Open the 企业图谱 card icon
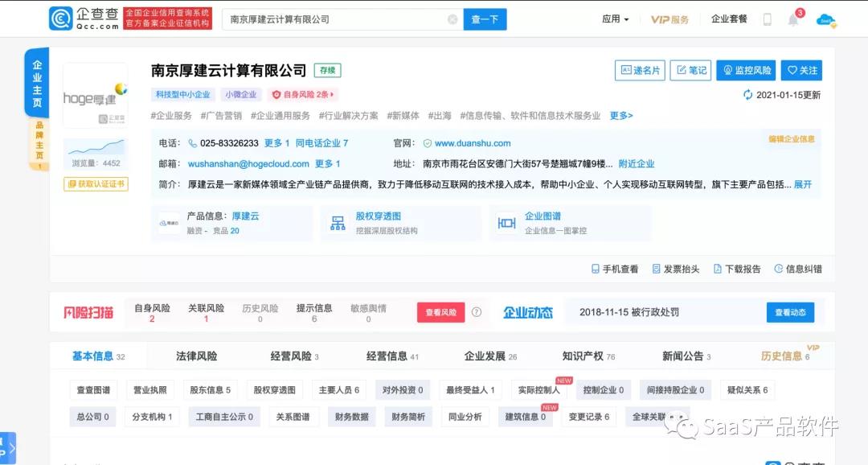 click(506, 223)
